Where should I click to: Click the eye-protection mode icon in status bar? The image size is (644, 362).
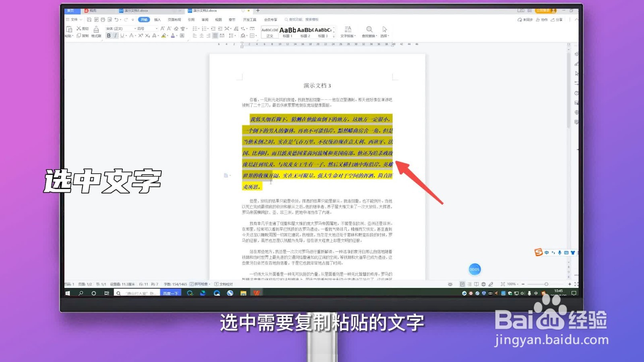point(450,284)
